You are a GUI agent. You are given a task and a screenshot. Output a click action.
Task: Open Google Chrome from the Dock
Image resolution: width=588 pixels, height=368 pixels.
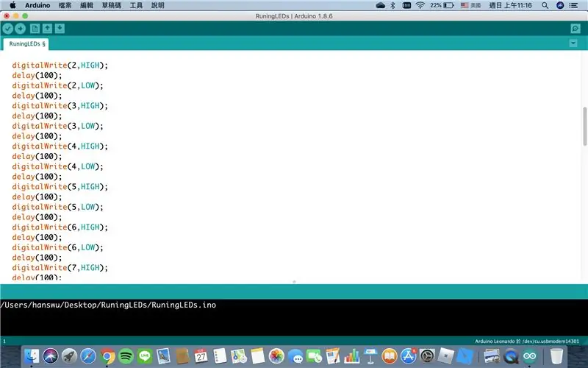click(107, 356)
